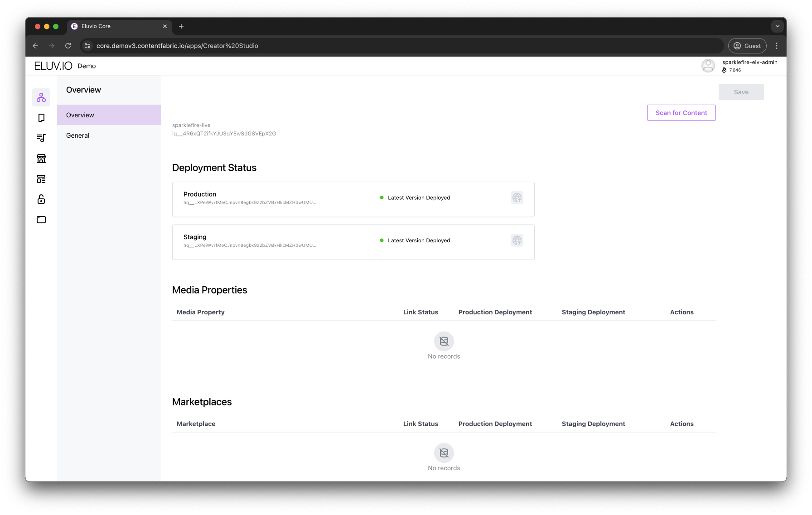
Task: Open the marketplace storefront sidebar icon
Action: point(41,159)
